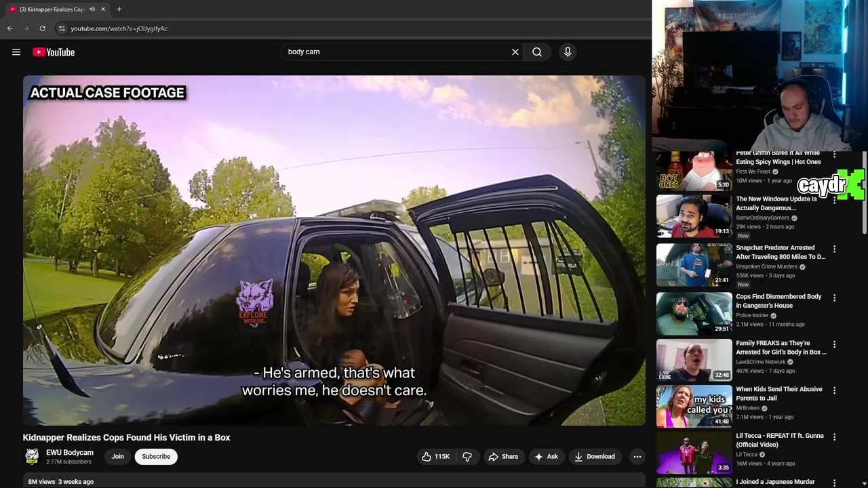Viewport: 868px width, 488px height.
Task: Open Unspoken Crime Murders channel name
Action: pyautogui.click(x=766, y=267)
